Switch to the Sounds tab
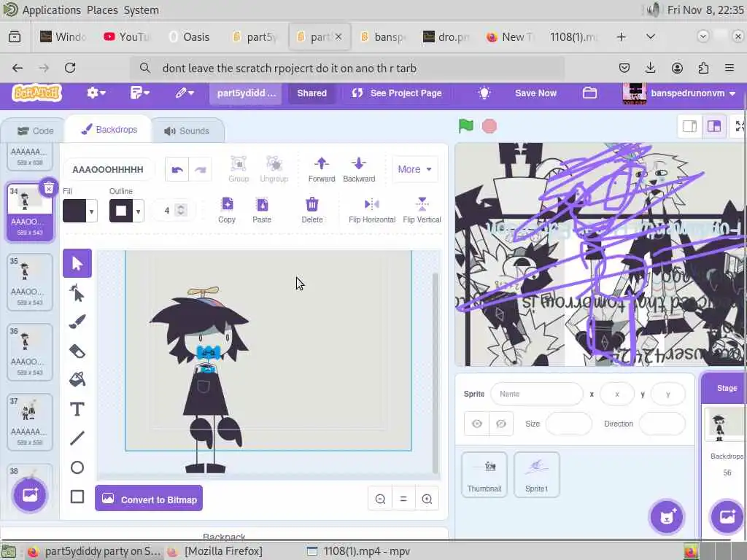This screenshot has width=747, height=560. [187, 131]
